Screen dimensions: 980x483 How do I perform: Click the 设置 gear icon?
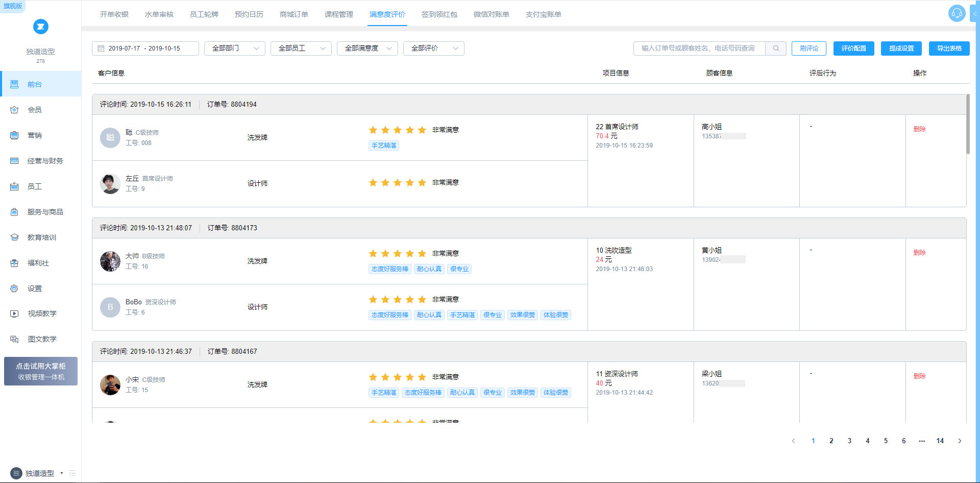pos(14,288)
